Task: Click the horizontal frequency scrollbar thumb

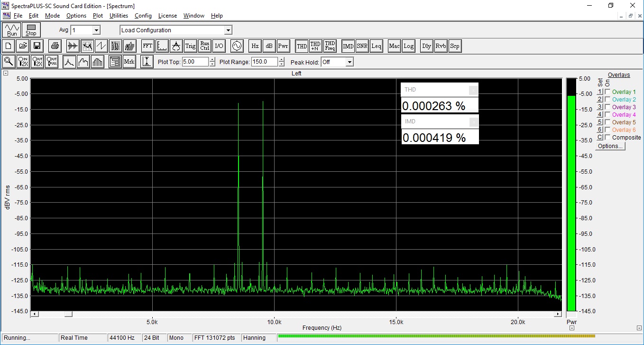Action: click(x=68, y=314)
